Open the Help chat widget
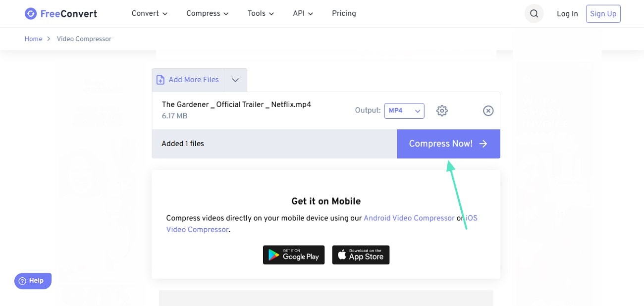Viewport: 644px width, 306px height. tap(33, 281)
